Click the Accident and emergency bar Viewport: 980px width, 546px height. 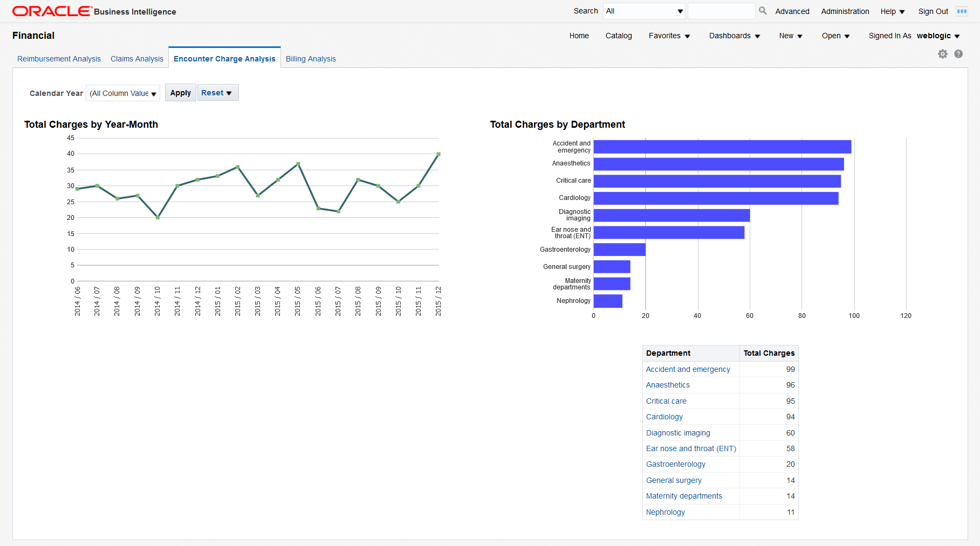coord(722,147)
